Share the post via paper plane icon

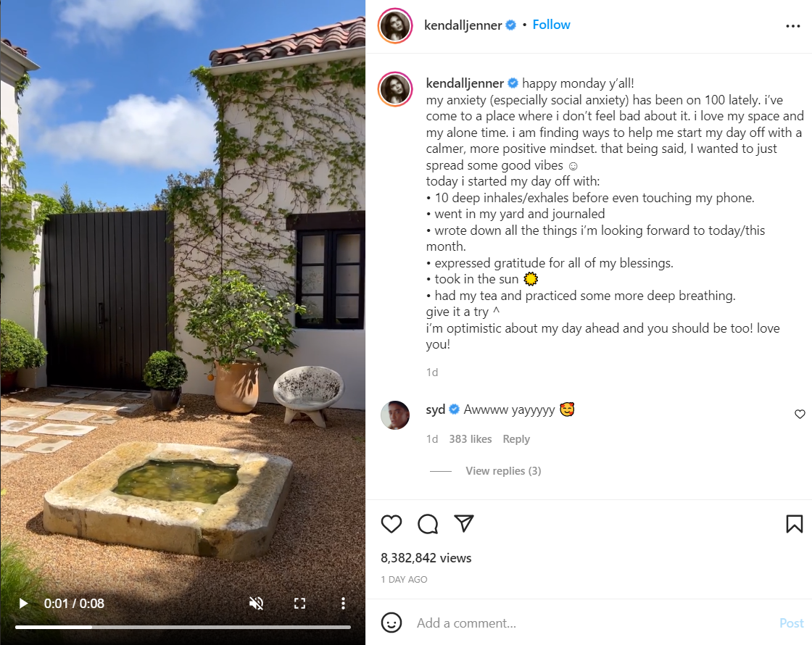(x=464, y=524)
